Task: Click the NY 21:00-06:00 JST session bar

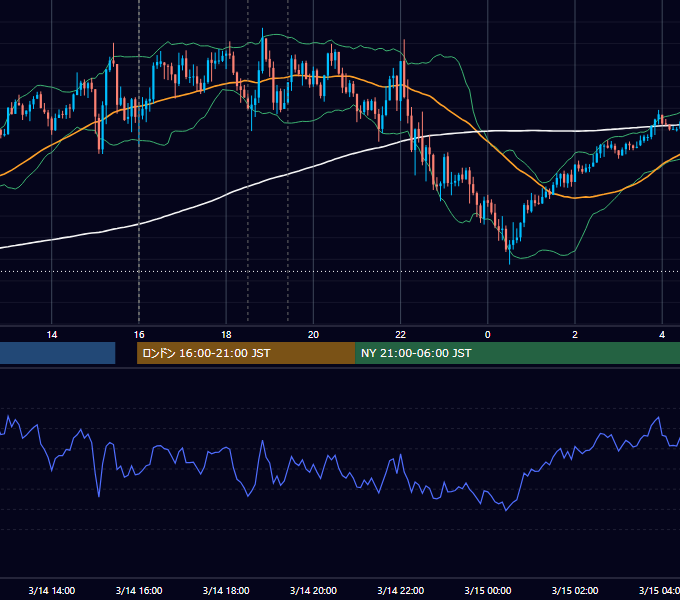Action: 517,353
